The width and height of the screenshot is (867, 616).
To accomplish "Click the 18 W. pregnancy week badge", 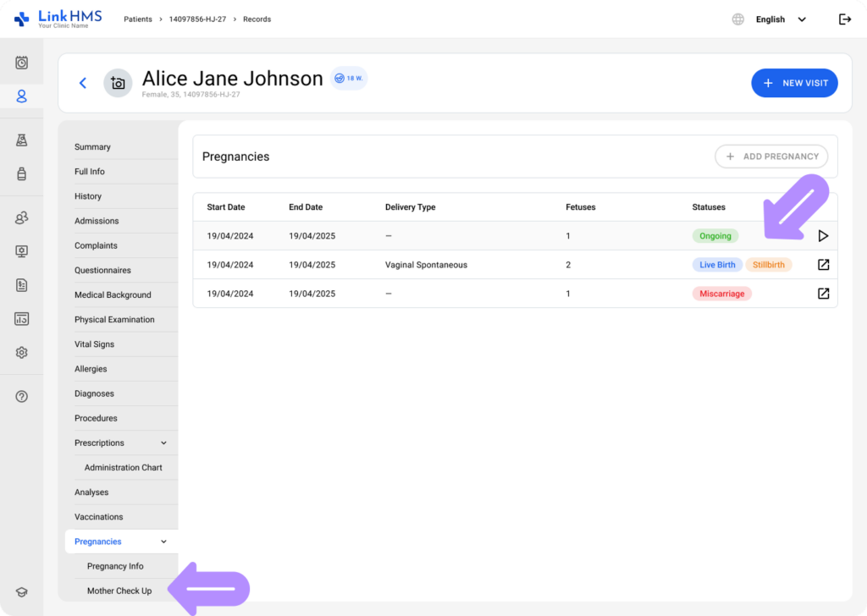I will [349, 78].
